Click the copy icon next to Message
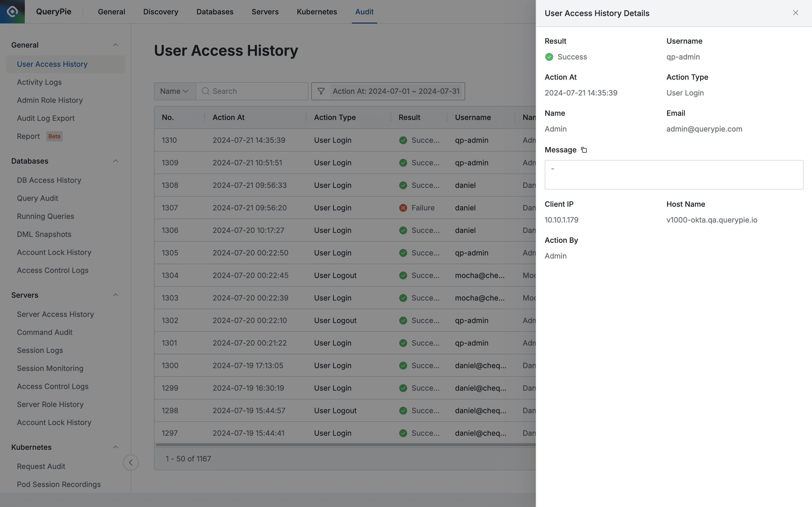 [x=584, y=150]
